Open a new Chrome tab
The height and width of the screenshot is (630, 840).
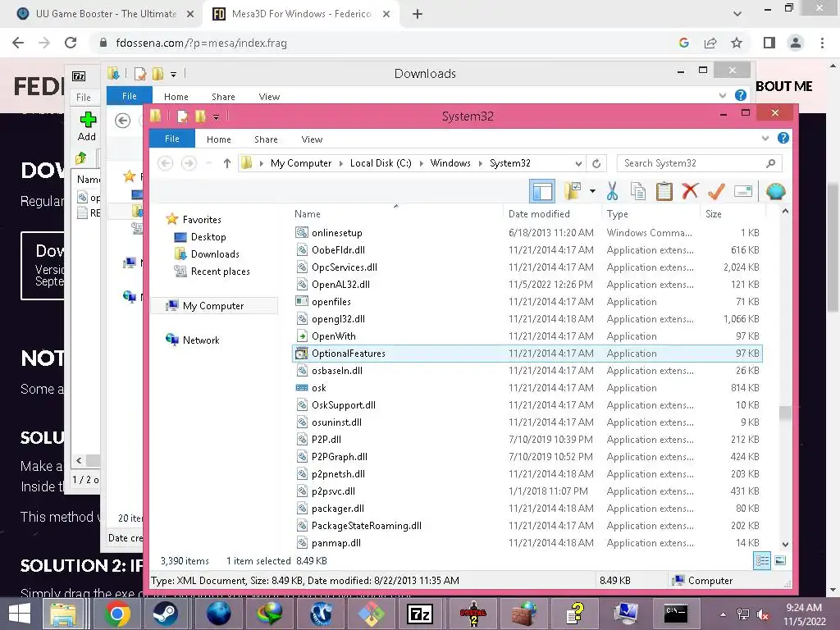pyautogui.click(x=418, y=15)
